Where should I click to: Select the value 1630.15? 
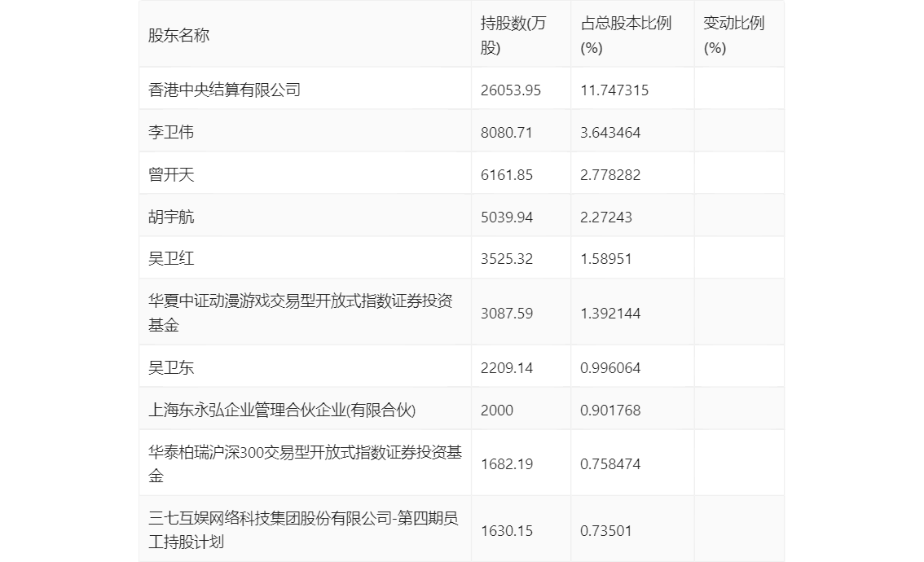[507, 531]
